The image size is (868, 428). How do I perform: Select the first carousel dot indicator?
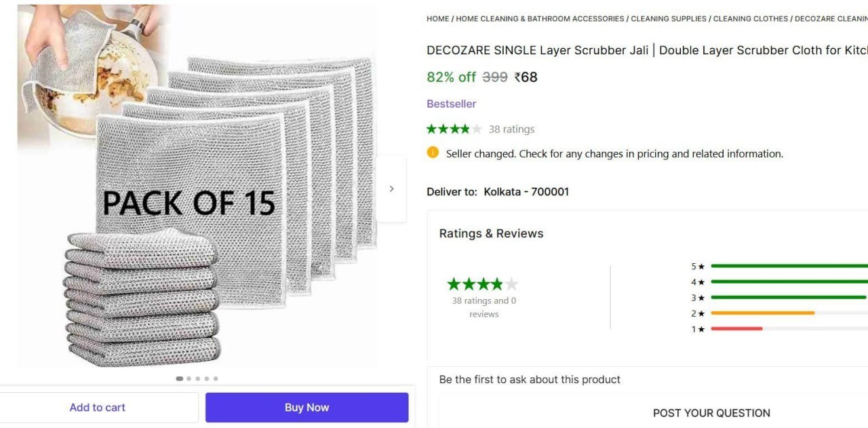tap(180, 378)
